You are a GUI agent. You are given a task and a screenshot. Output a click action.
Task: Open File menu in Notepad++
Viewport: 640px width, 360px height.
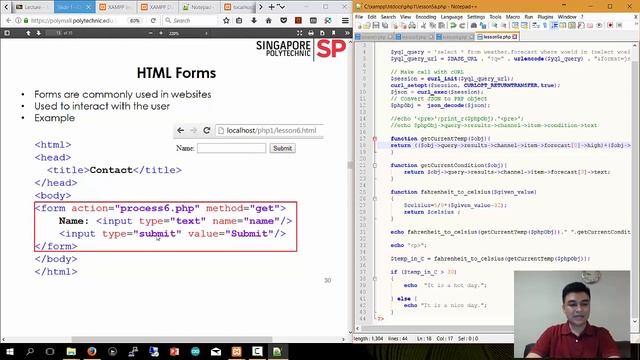click(359, 17)
